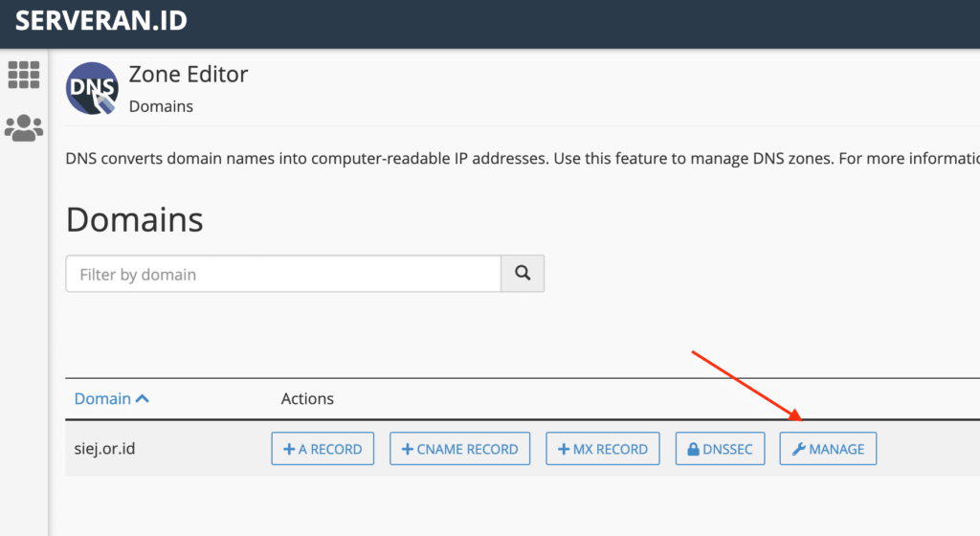Click the SERVERAN.ID header logo

(101, 21)
